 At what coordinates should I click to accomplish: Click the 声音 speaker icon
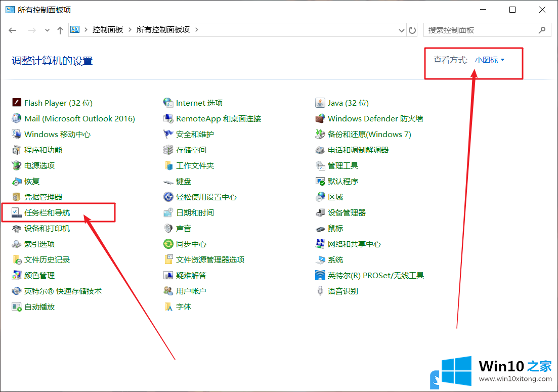click(168, 228)
